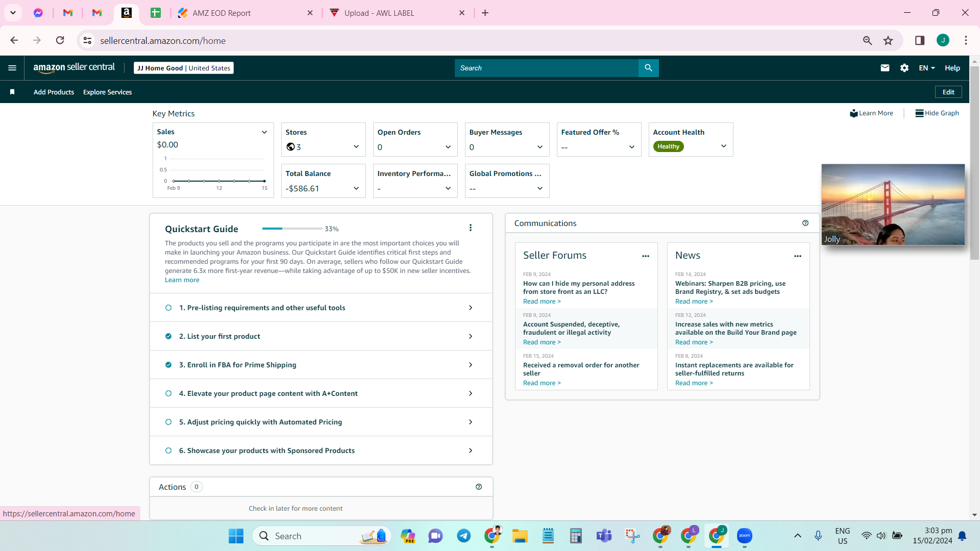
Task: Click the Amazon Seller Central logo
Action: point(75,68)
